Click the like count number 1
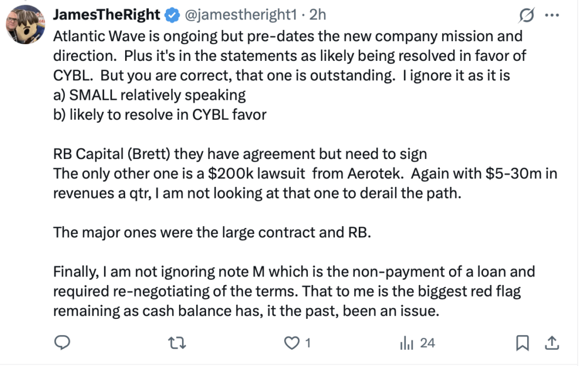This screenshot has height=366, width=588. click(x=308, y=343)
